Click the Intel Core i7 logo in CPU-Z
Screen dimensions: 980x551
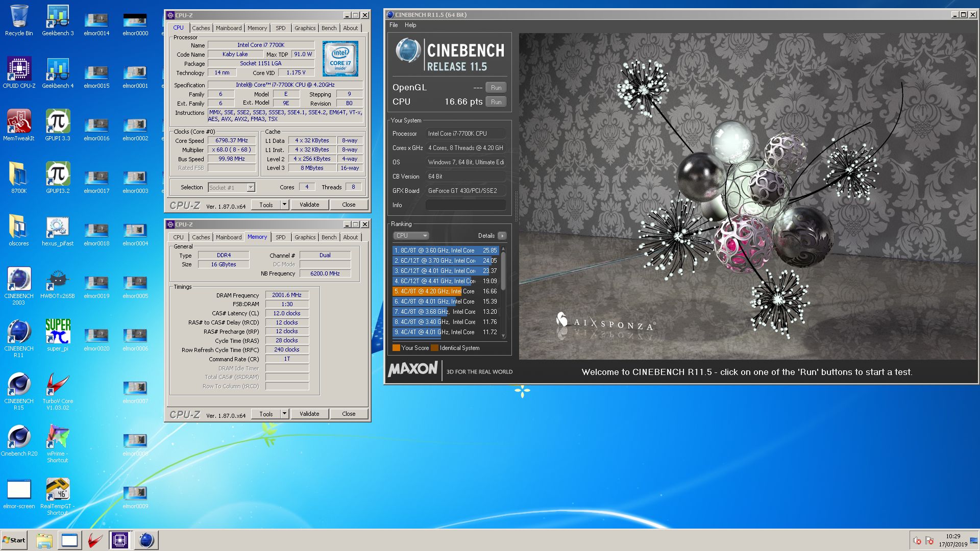tap(340, 59)
